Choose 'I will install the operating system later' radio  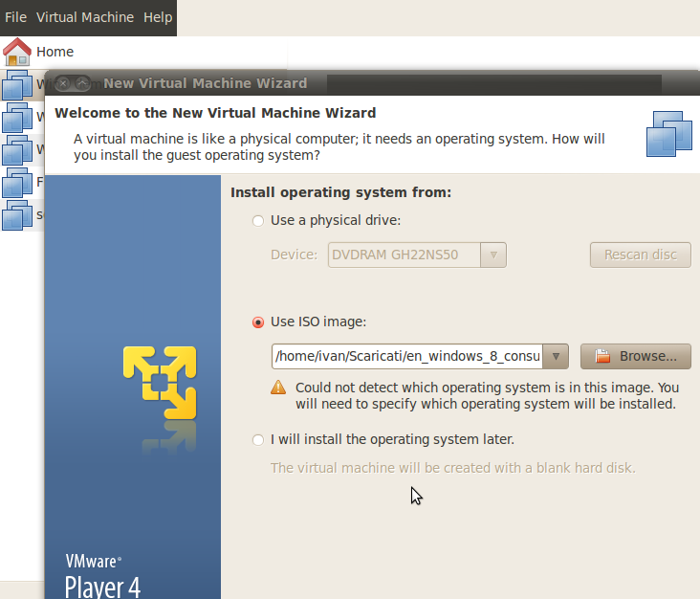coord(258,440)
